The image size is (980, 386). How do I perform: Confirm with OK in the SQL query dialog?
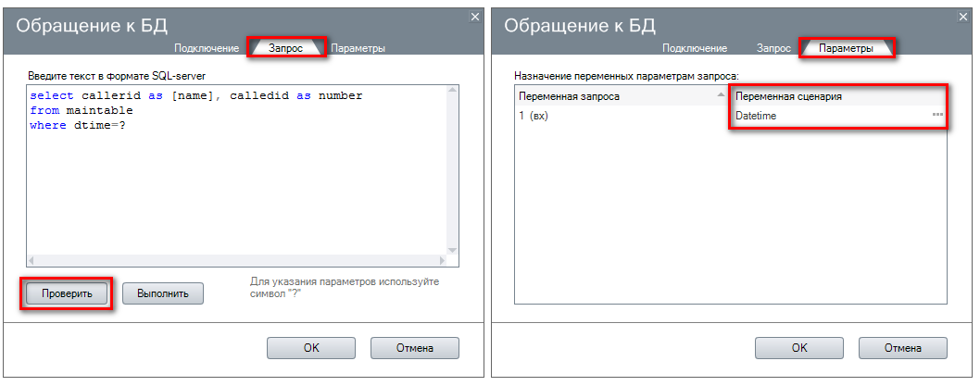pos(311,348)
